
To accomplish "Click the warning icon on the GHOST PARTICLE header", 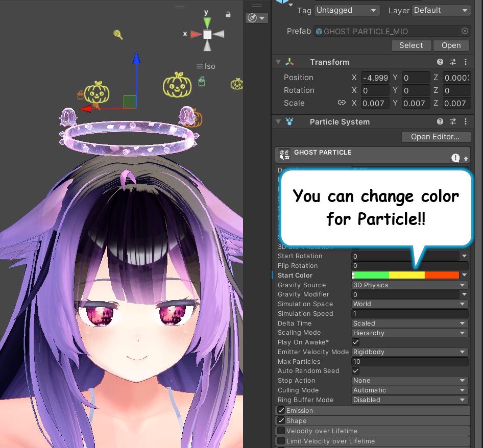I will click(455, 158).
